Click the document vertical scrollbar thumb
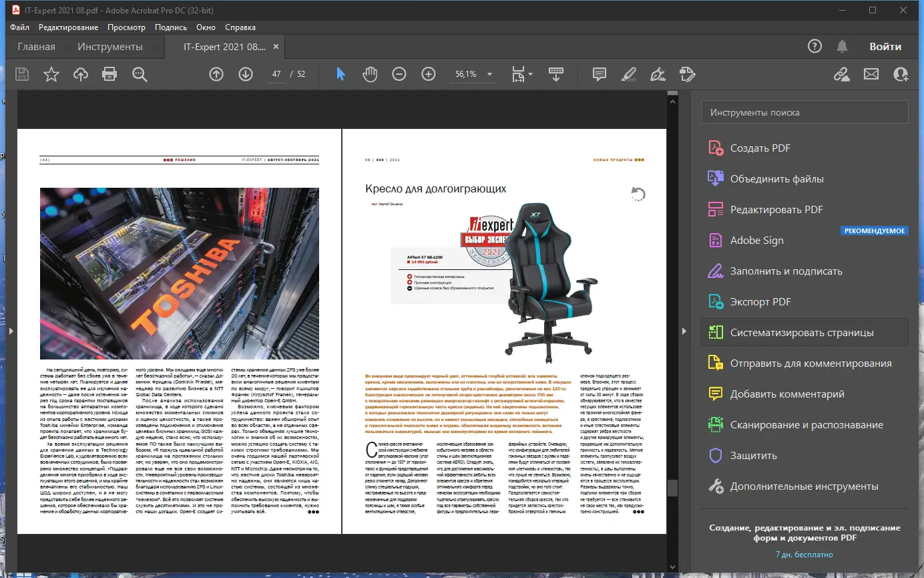Screen dimensions: 924x578 pos(672,488)
